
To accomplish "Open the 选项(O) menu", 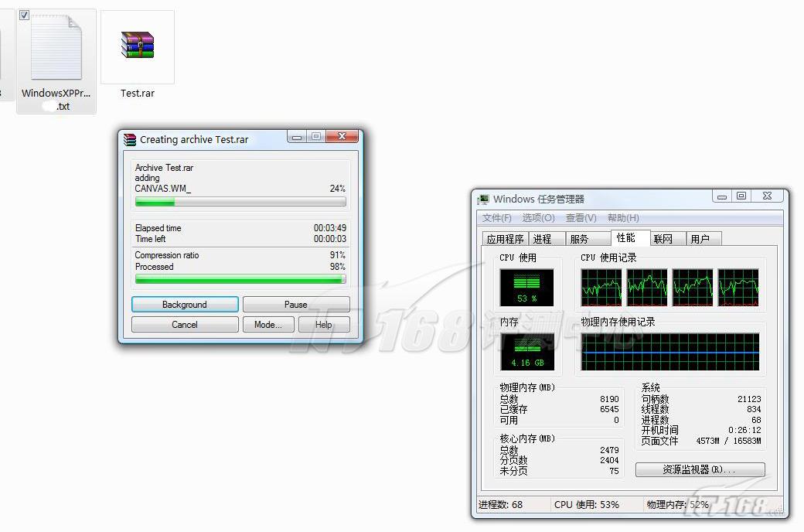I will pyautogui.click(x=538, y=218).
